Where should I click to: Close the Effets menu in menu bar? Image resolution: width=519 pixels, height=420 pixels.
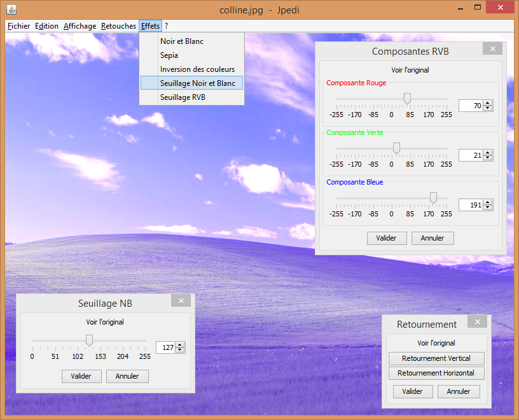pos(150,26)
